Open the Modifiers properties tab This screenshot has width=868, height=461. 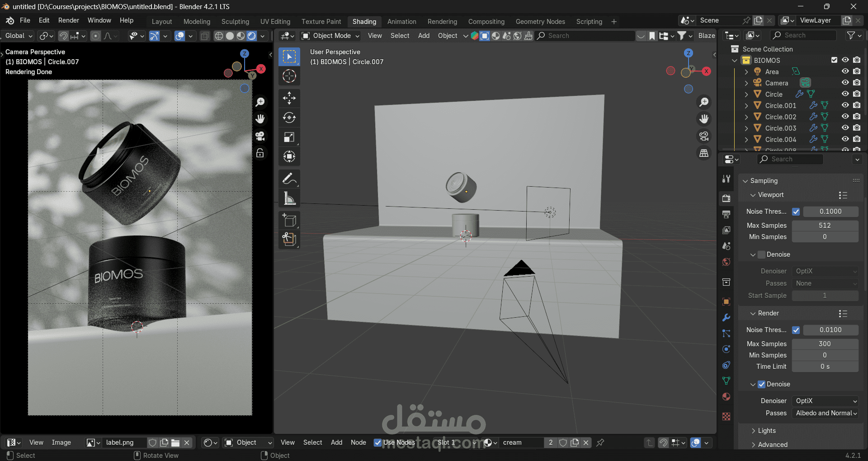726,318
